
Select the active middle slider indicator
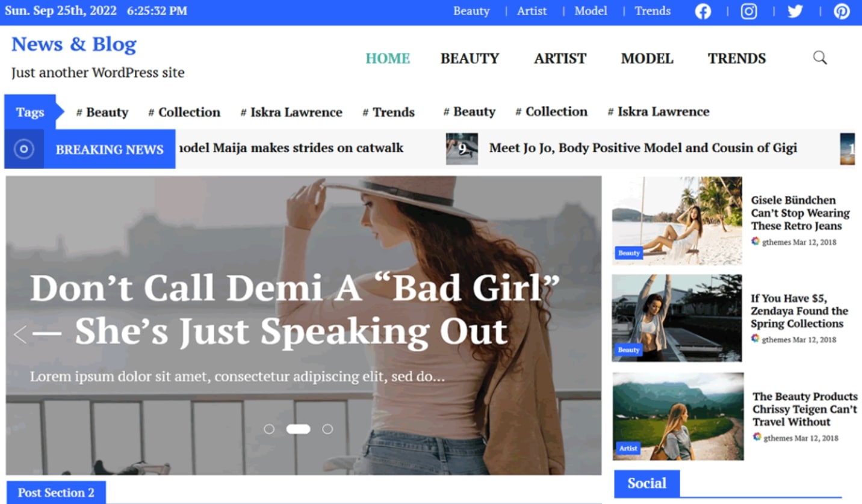[299, 429]
